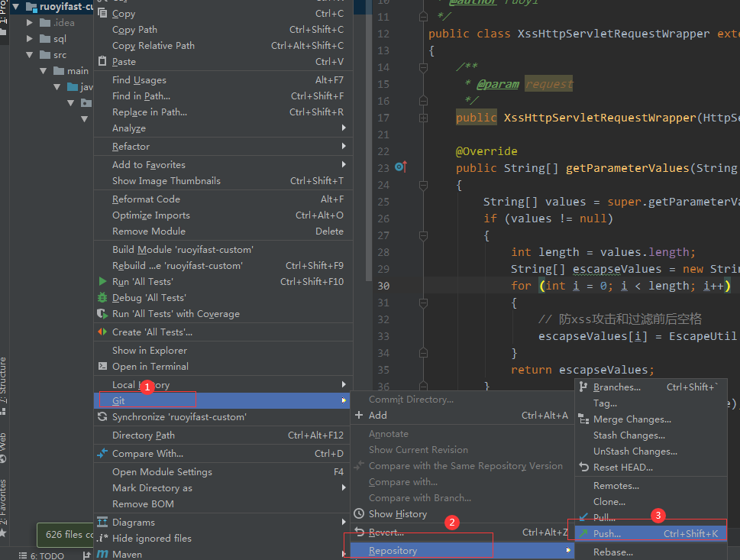Click line number 30 in the gutter

pyautogui.click(x=383, y=286)
